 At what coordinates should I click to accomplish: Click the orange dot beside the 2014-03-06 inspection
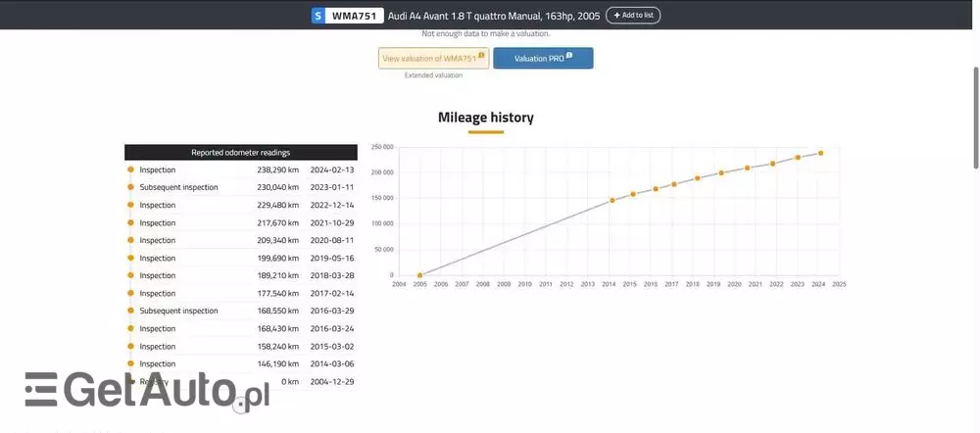click(x=130, y=363)
